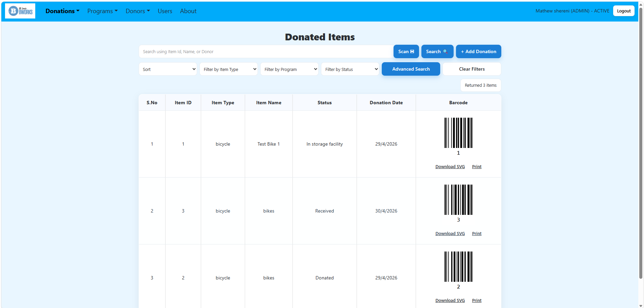644x308 pixels.
Task: Click the Clear Filters button
Action: tap(472, 69)
